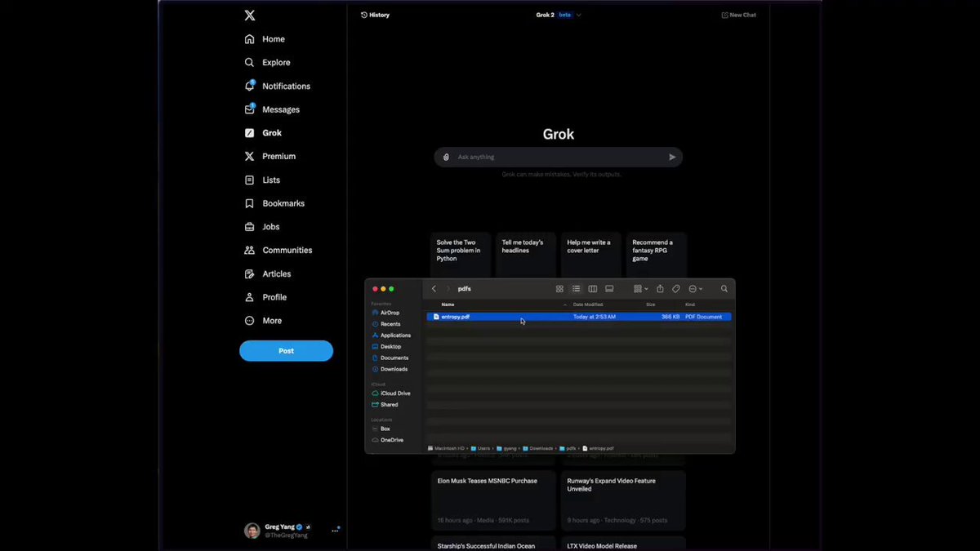Click Greg Yang profile avatar
Screen dimensions: 980x551
pos(252,531)
